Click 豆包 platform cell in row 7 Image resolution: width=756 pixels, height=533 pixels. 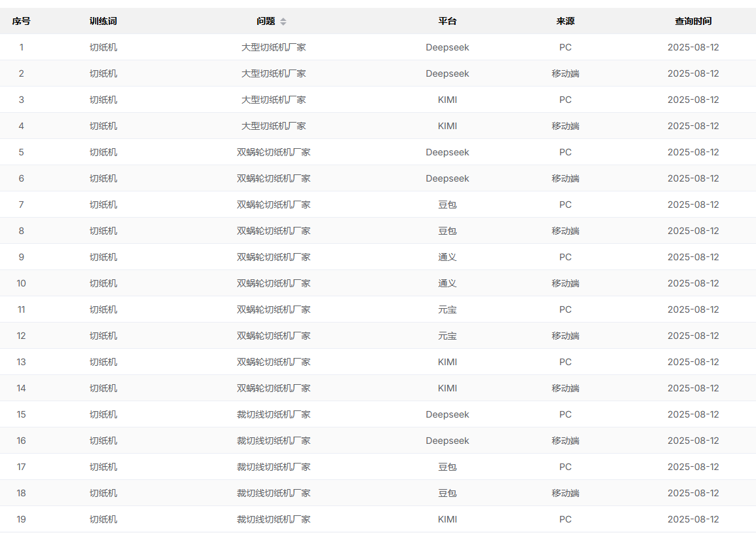[x=447, y=205]
